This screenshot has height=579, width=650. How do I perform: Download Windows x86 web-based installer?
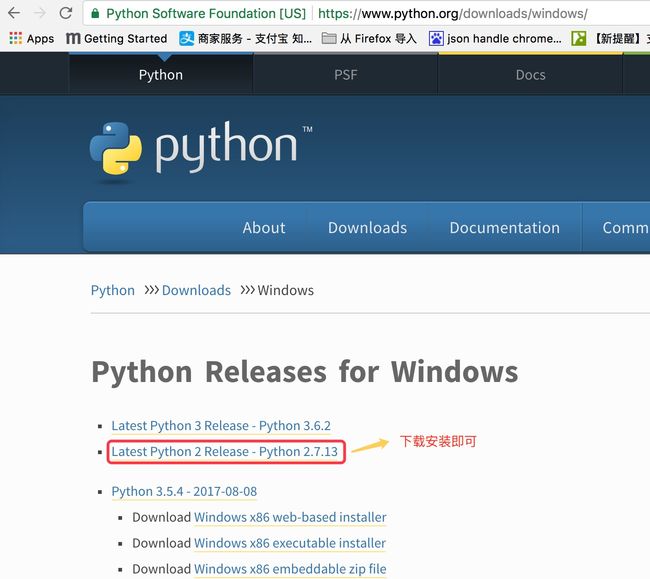click(x=290, y=517)
